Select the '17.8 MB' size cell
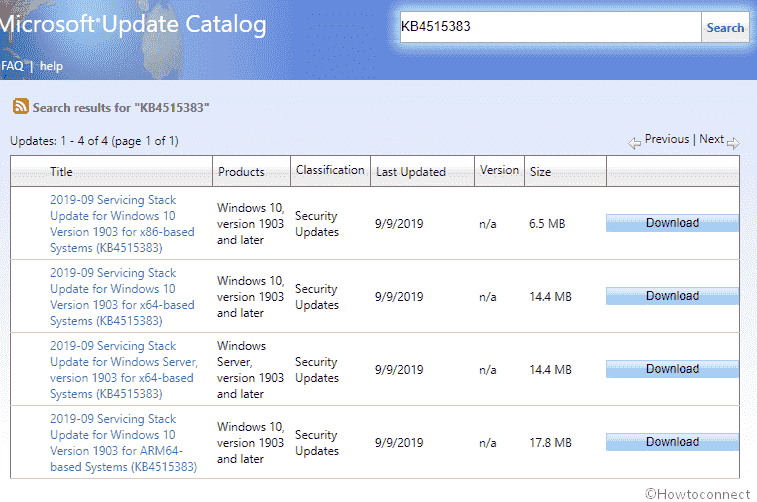 click(x=550, y=443)
